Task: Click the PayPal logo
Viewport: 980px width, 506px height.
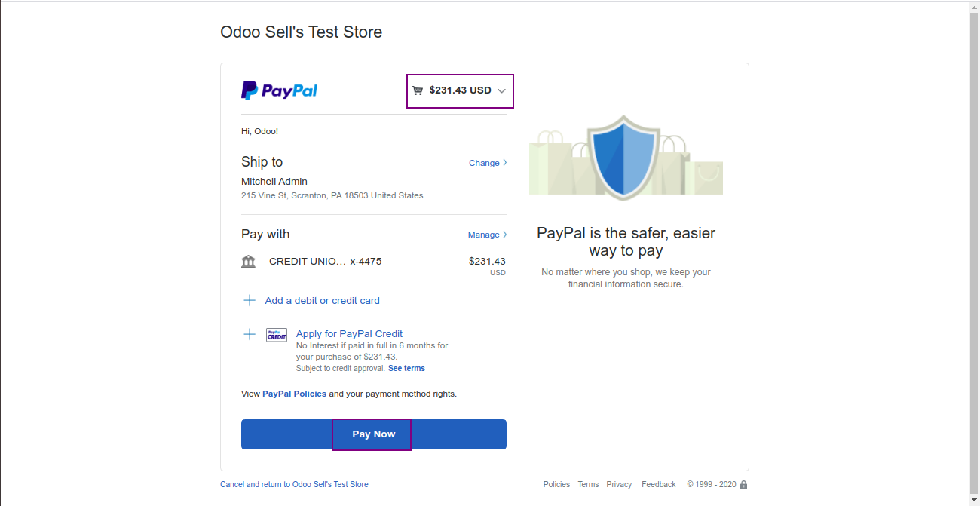Action: [279, 90]
